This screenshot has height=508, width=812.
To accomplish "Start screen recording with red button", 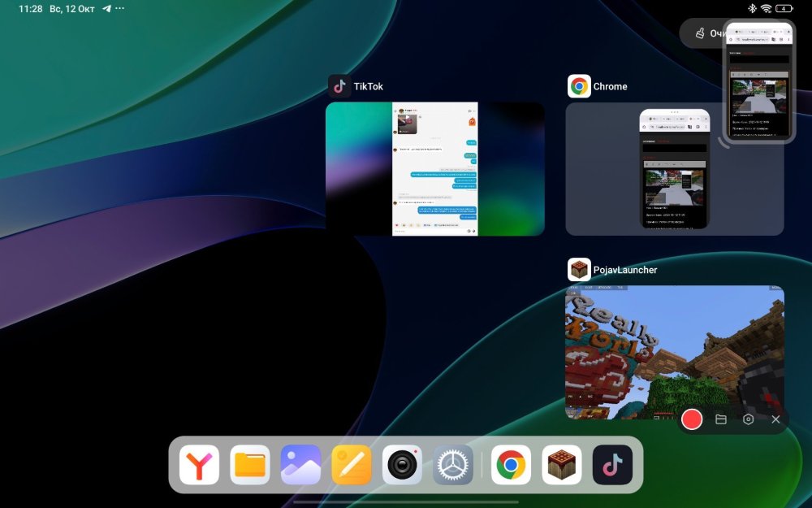I will [692, 419].
